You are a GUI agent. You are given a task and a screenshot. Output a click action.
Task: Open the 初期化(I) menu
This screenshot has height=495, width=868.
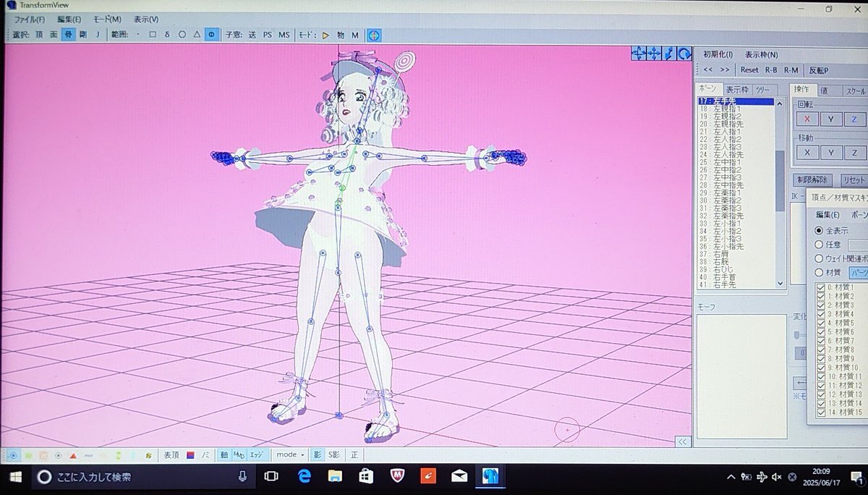click(718, 54)
